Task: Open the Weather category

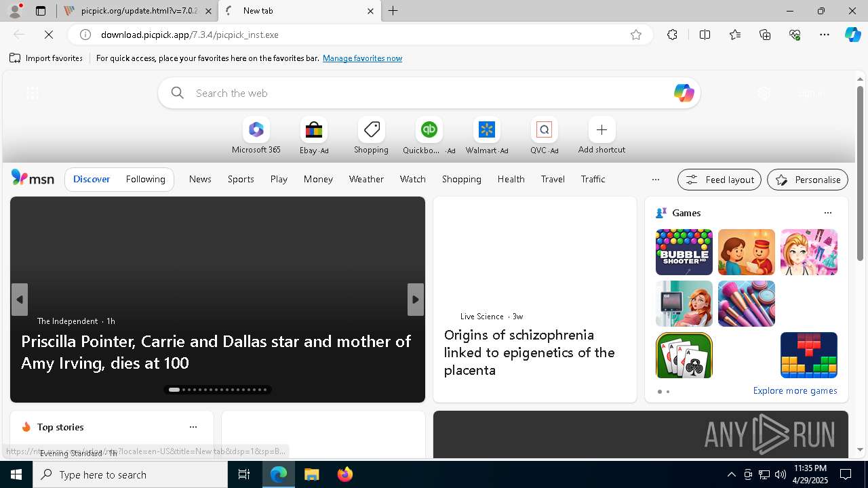Action: 366,179
